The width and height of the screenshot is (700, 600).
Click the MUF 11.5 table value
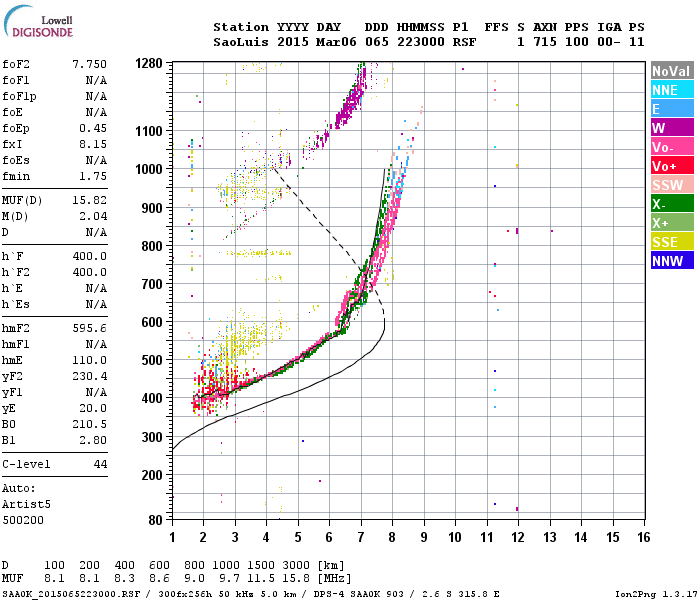261,579
